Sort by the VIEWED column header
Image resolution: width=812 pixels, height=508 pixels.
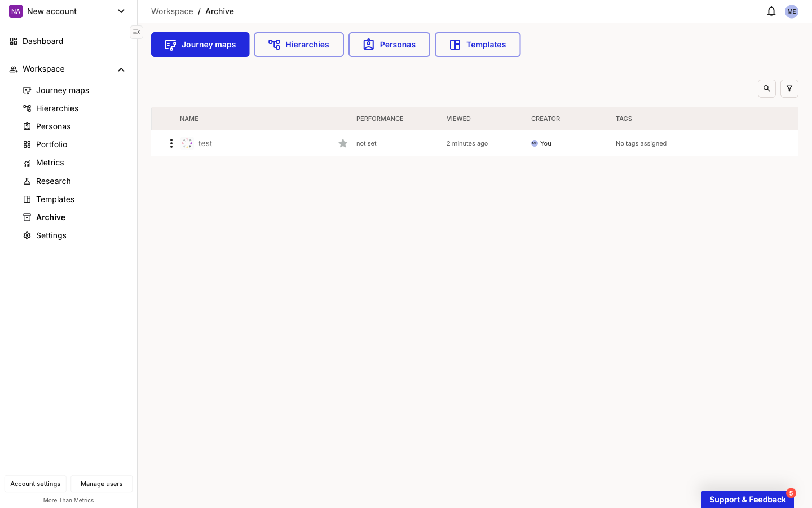(x=458, y=119)
